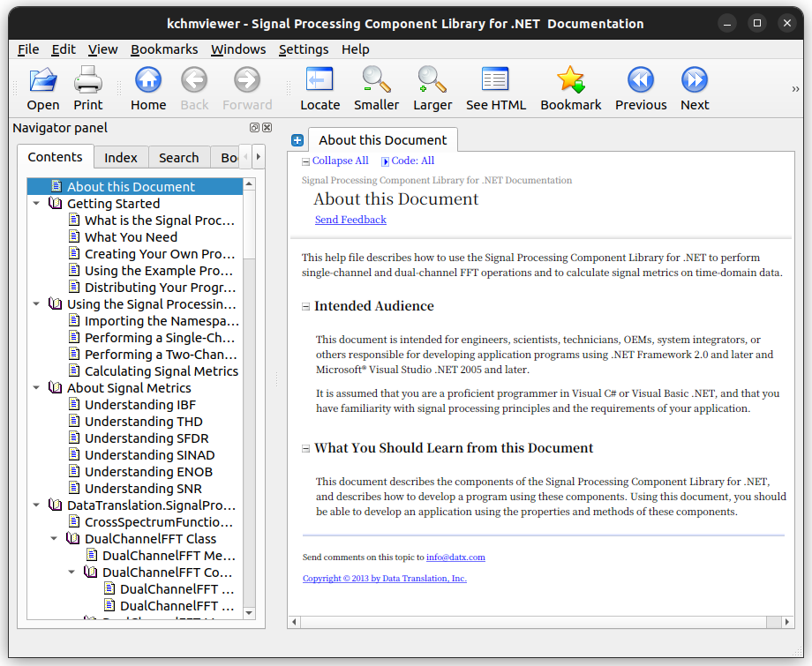Open Understanding SINAD topic
The image size is (812, 666).
click(x=149, y=455)
